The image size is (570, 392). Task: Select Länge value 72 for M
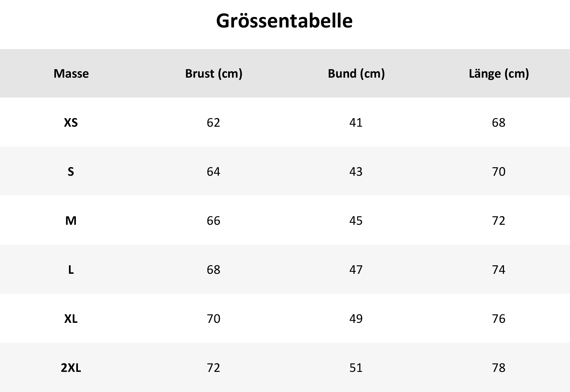coord(498,221)
